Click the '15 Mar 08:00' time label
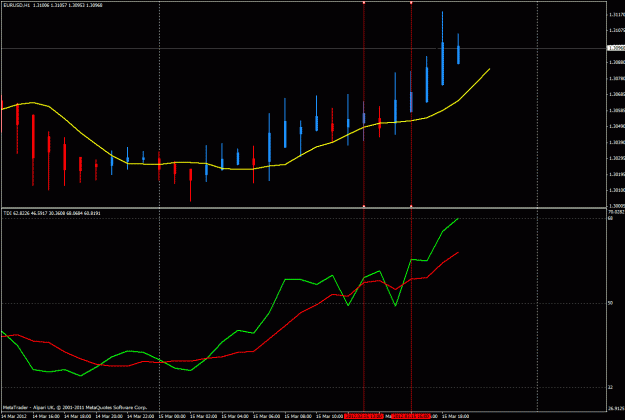Viewport: 625px width, 420px height. (x=298, y=416)
